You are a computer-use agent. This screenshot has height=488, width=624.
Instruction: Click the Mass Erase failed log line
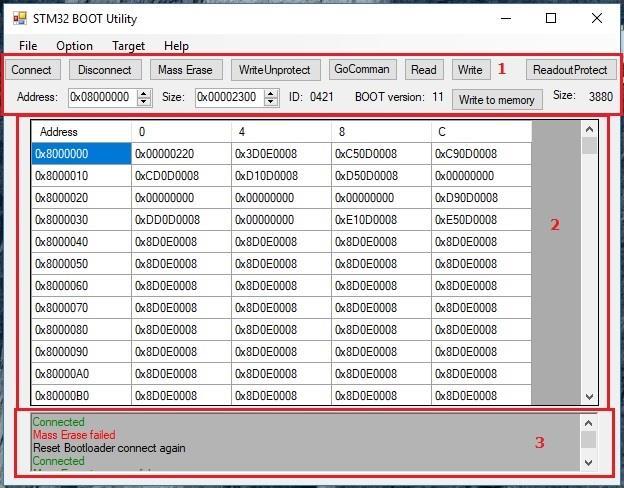74,435
